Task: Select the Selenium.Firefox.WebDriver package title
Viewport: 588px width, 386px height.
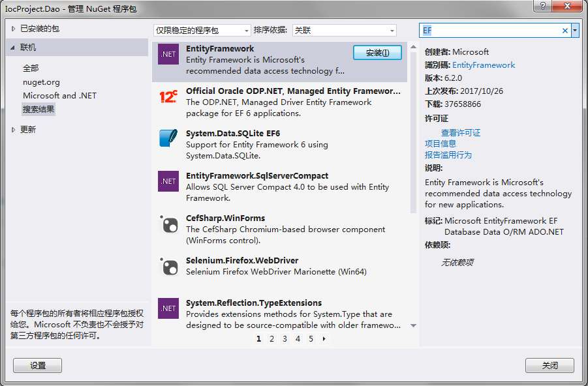Action: pos(242,260)
